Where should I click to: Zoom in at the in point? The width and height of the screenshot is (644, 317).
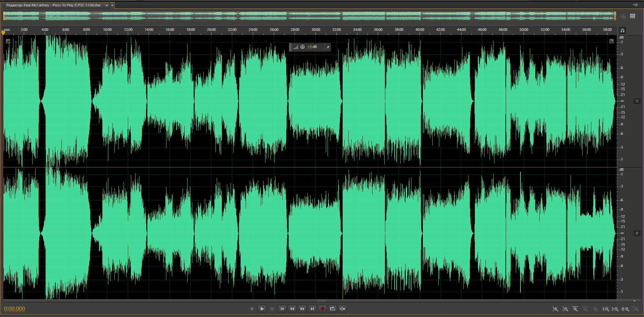[x=606, y=309]
